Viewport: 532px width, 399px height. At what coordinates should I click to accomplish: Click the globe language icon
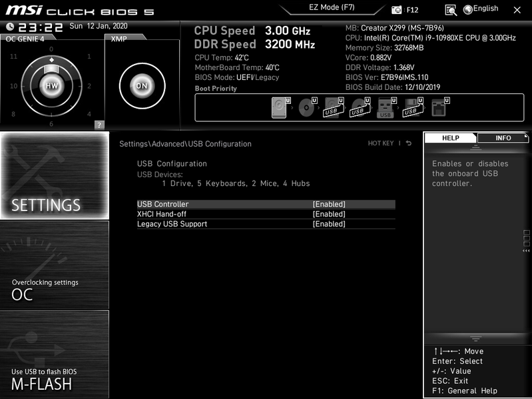pos(468,10)
